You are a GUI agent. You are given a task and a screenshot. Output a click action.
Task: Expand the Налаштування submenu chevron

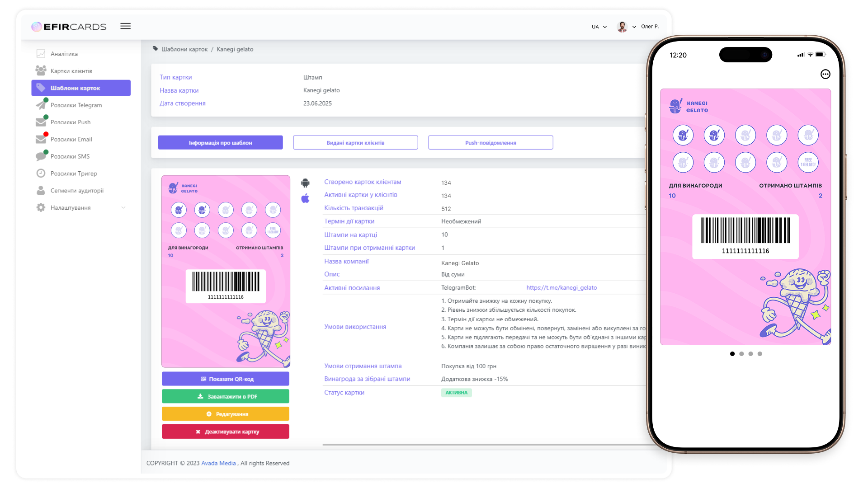(123, 208)
